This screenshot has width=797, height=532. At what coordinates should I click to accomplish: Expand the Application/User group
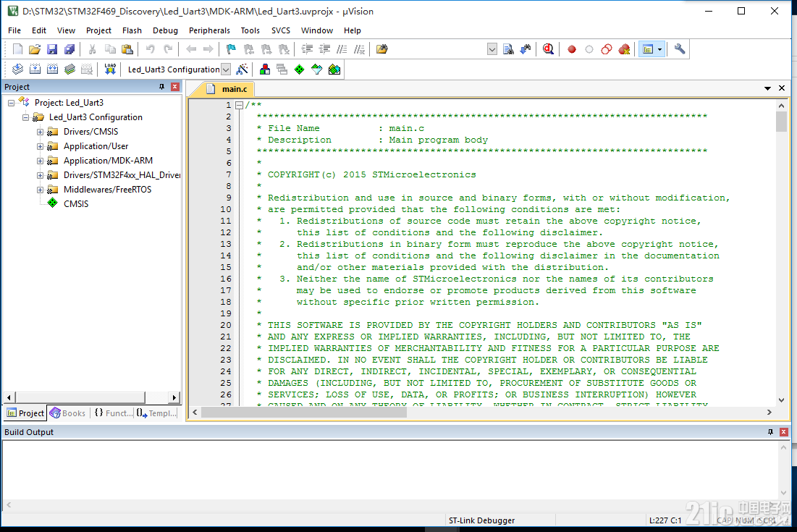click(40, 146)
